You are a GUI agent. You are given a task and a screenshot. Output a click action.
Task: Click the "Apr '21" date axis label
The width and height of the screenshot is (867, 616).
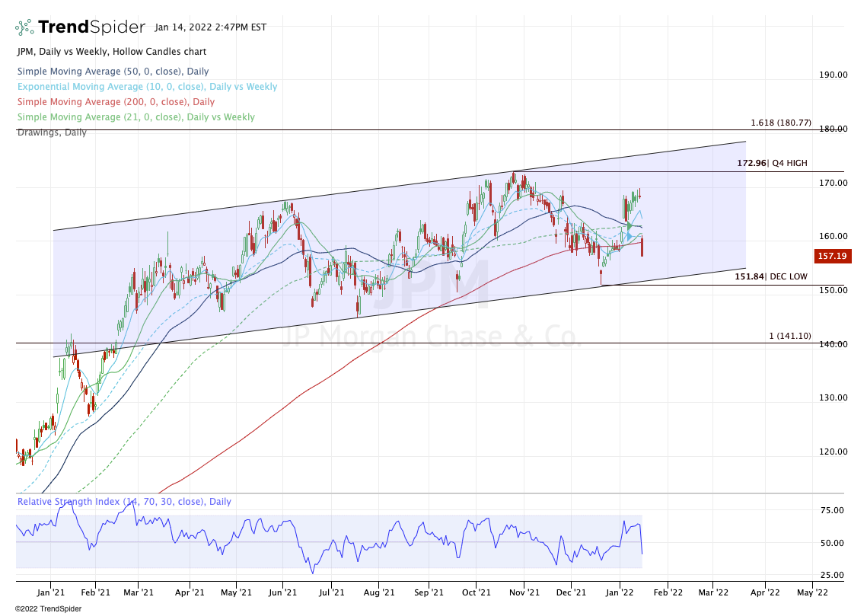pos(190,592)
